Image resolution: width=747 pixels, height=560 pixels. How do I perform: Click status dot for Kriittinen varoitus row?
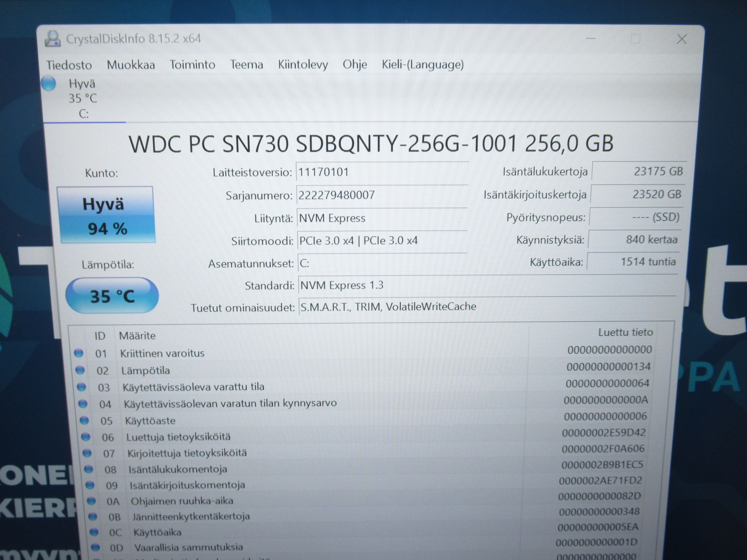click(79, 353)
